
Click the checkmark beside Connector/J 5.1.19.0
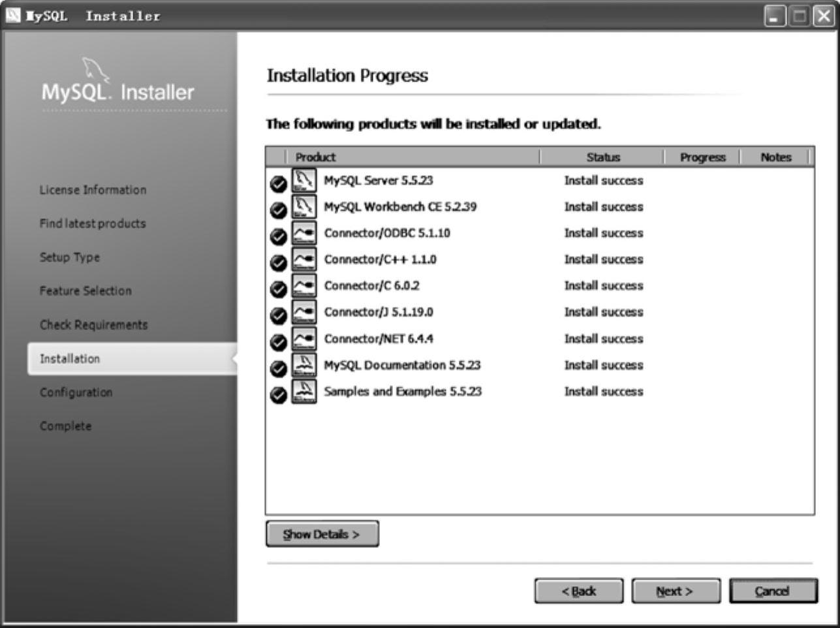coord(279,316)
